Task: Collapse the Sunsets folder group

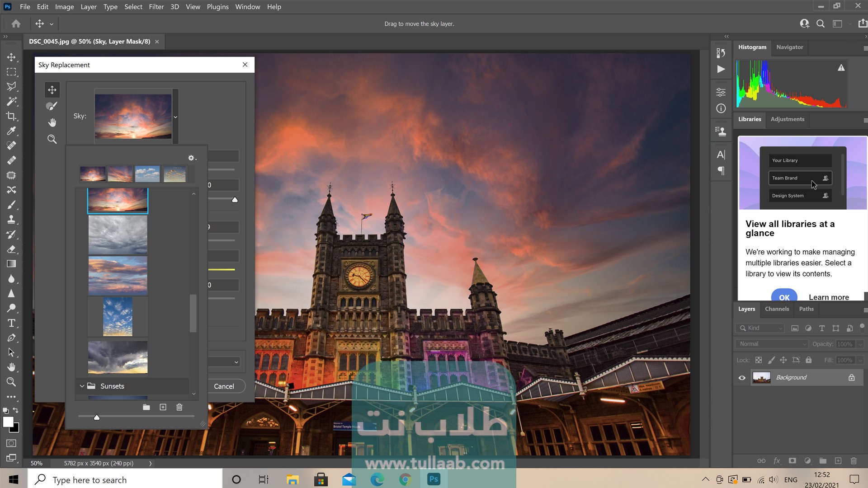Action: [82, 386]
